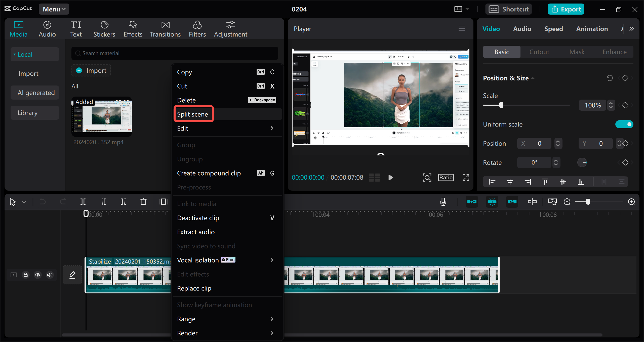Click the Export button
644x342 pixels.
coord(566,9)
